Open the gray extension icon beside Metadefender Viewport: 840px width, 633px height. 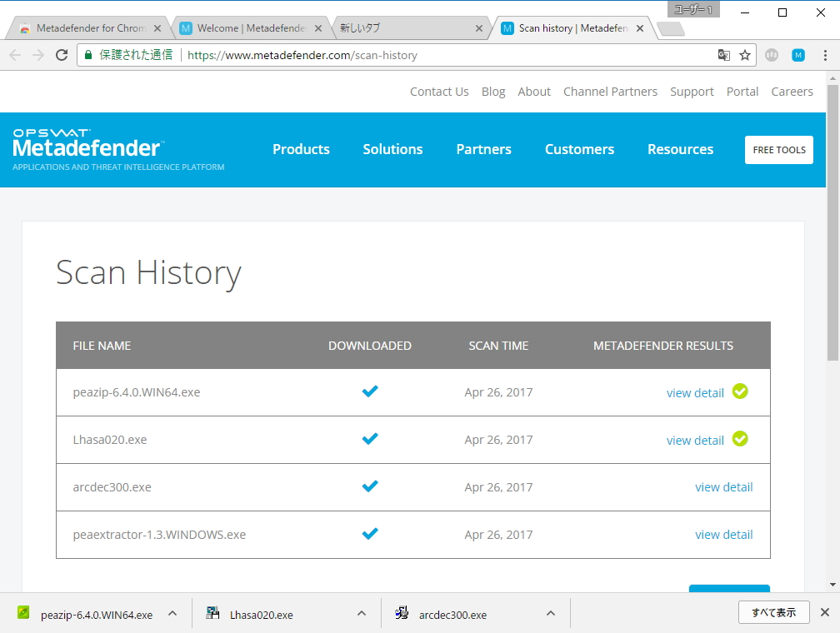[772, 55]
